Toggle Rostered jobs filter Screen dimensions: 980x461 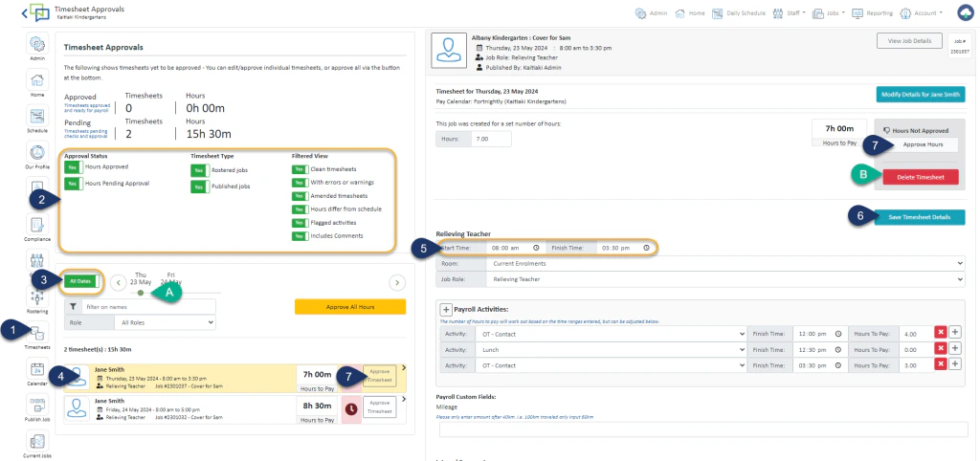point(200,170)
